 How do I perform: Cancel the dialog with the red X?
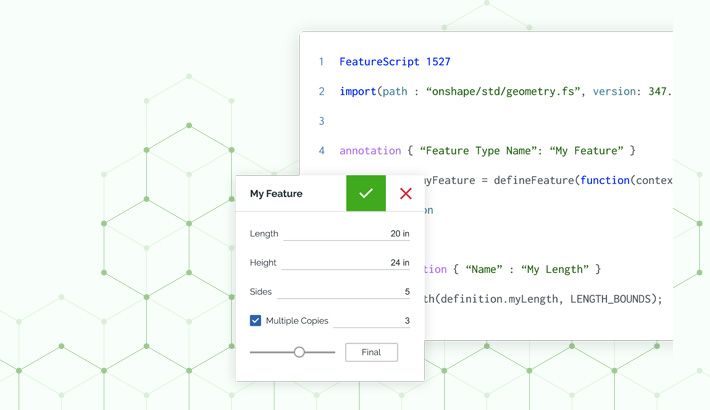405,194
